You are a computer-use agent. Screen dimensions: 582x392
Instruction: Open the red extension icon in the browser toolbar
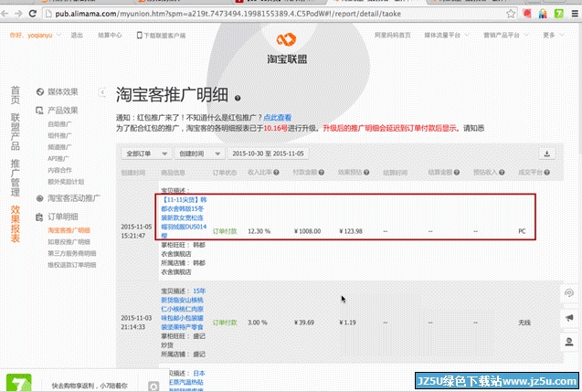click(527, 14)
